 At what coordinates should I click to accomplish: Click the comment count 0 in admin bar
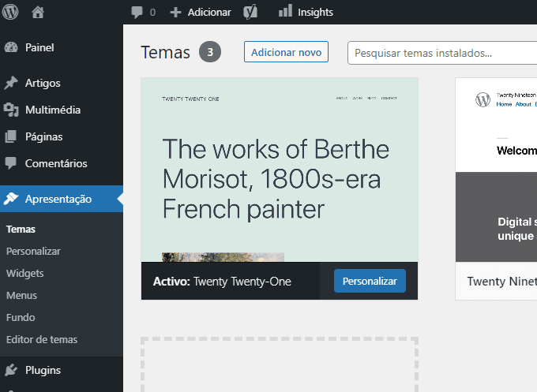152,13
